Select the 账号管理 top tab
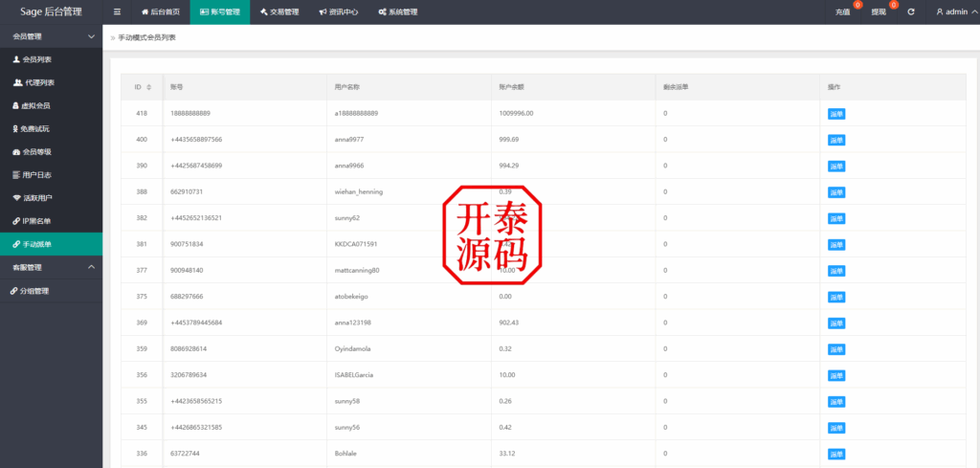 220,11
